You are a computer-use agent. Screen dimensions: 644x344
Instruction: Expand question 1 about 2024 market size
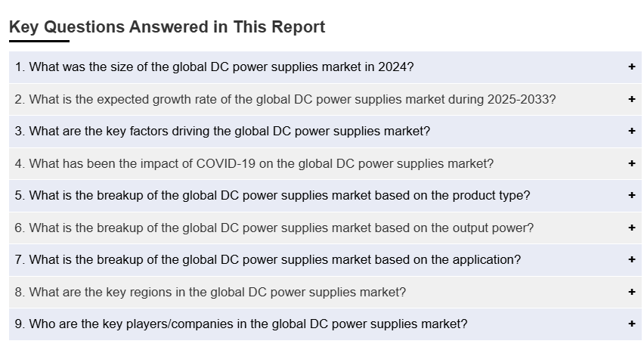pyautogui.click(x=215, y=67)
